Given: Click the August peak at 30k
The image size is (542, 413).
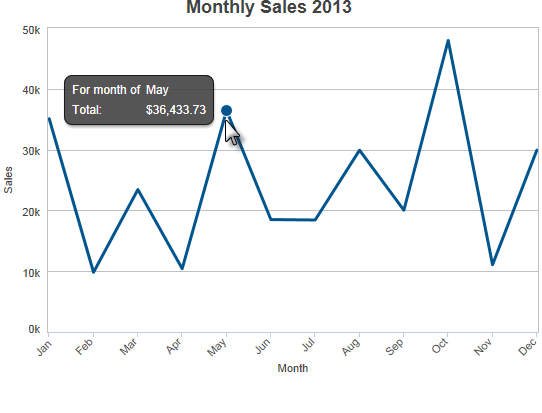Looking at the screenshot, I should pos(359,150).
